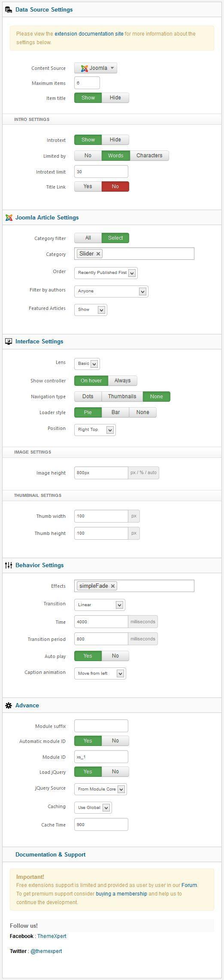Viewport: 224px width, 980px height.
Task: Set Automatic module ID to Yes
Action: (x=88, y=741)
